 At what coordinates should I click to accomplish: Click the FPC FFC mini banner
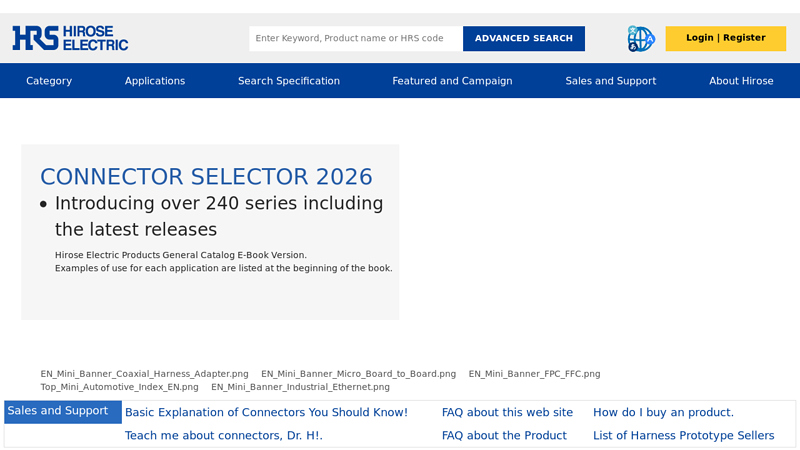coord(534,374)
